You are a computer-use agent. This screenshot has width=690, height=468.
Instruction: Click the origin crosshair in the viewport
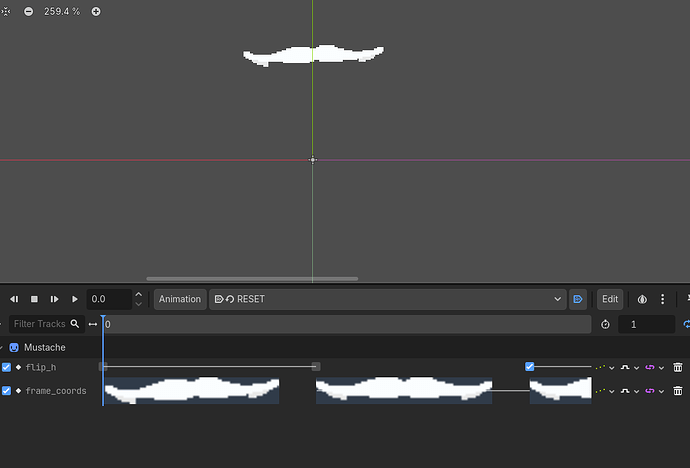coord(312,160)
